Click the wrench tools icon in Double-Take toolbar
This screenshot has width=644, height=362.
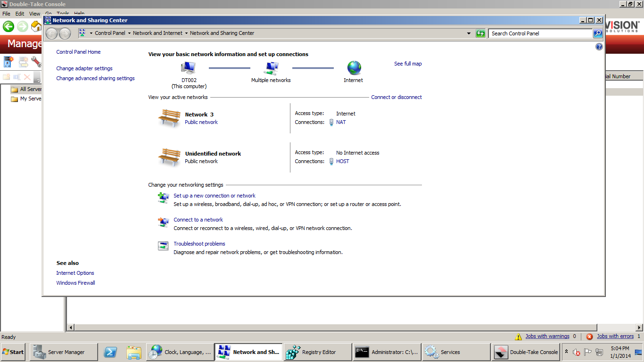tap(36, 62)
